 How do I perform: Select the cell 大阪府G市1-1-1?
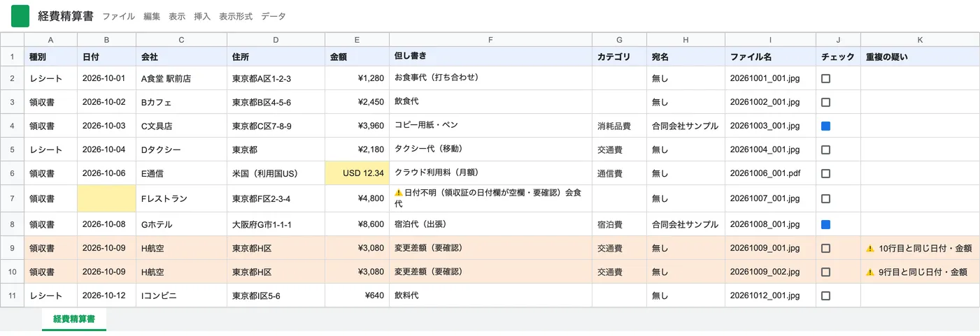[276, 224]
